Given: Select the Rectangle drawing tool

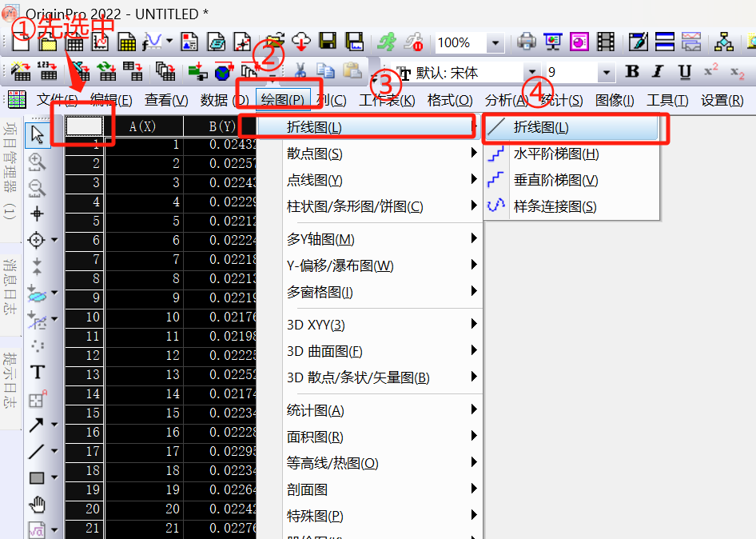Looking at the screenshot, I should click(37, 477).
